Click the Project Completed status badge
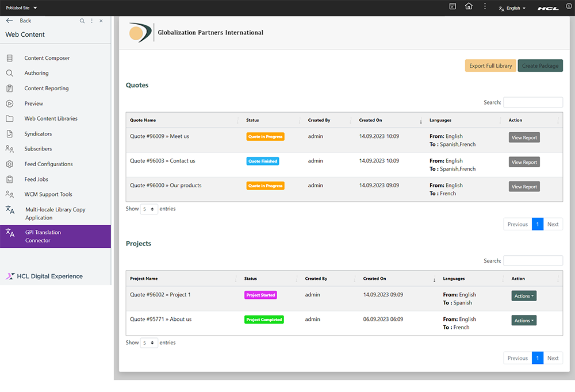 264,320
